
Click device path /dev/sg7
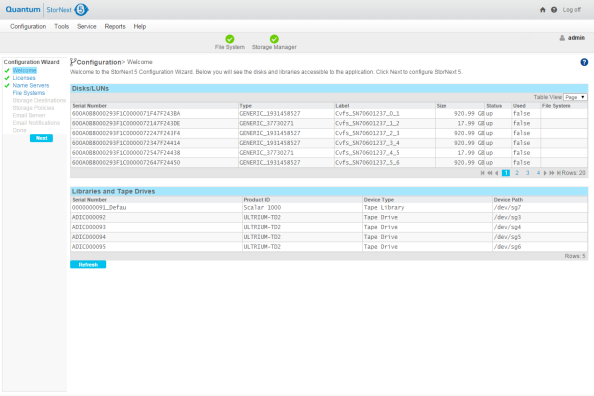coord(507,208)
